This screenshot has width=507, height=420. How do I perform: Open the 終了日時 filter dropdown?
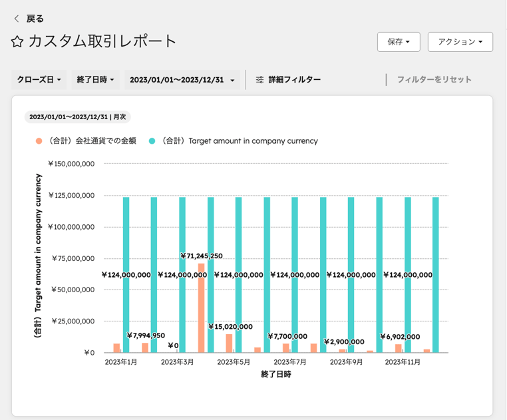95,80
